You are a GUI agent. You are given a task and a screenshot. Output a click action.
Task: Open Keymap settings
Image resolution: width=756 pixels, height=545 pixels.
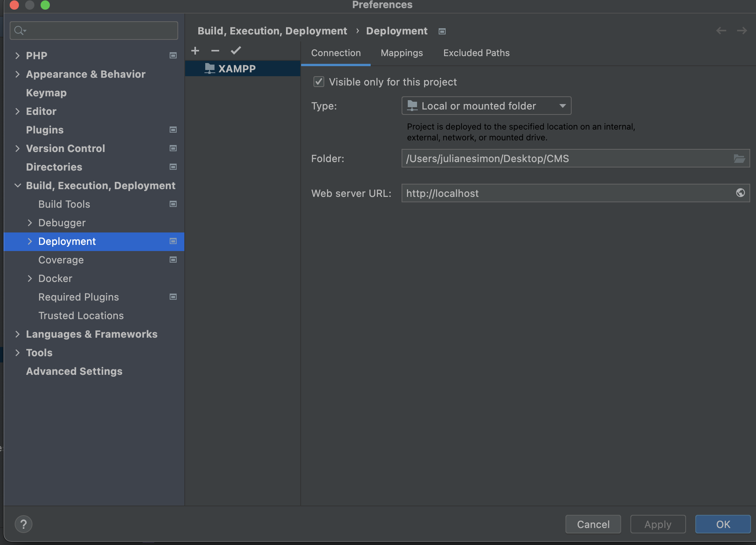pos(46,93)
